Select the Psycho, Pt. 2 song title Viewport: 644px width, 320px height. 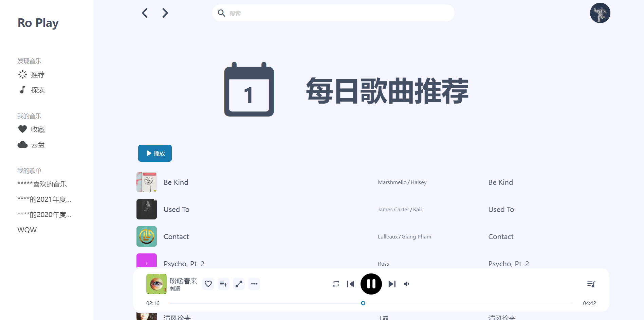coord(184,264)
